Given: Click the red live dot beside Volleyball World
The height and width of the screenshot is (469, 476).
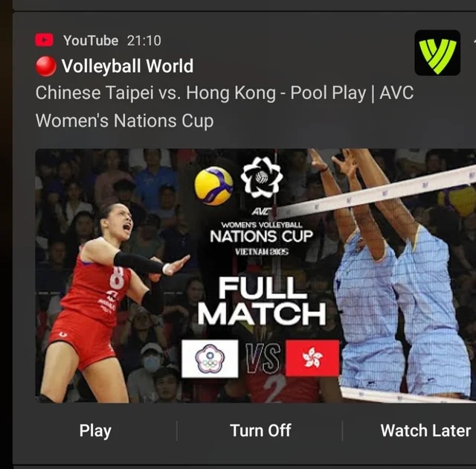Looking at the screenshot, I should (x=46, y=66).
